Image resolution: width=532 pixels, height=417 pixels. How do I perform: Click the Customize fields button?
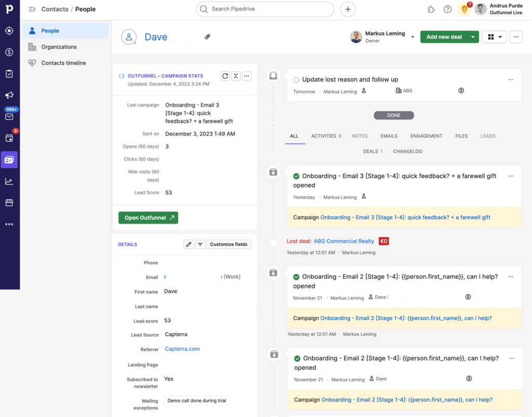pyautogui.click(x=229, y=244)
